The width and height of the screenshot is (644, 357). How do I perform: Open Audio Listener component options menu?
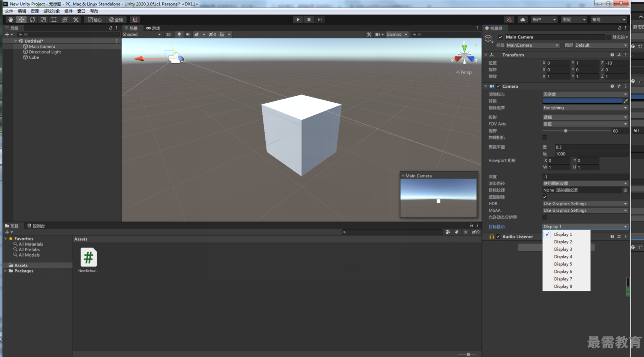626,236
